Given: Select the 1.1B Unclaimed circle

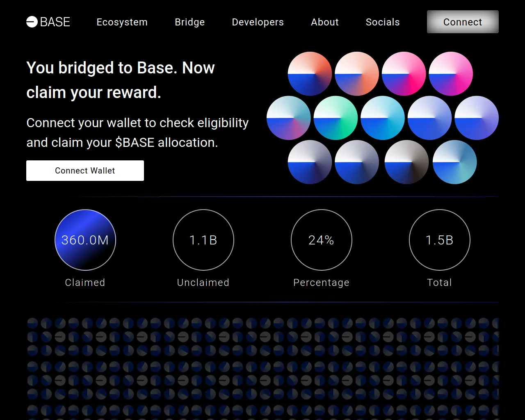Looking at the screenshot, I should point(203,240).
